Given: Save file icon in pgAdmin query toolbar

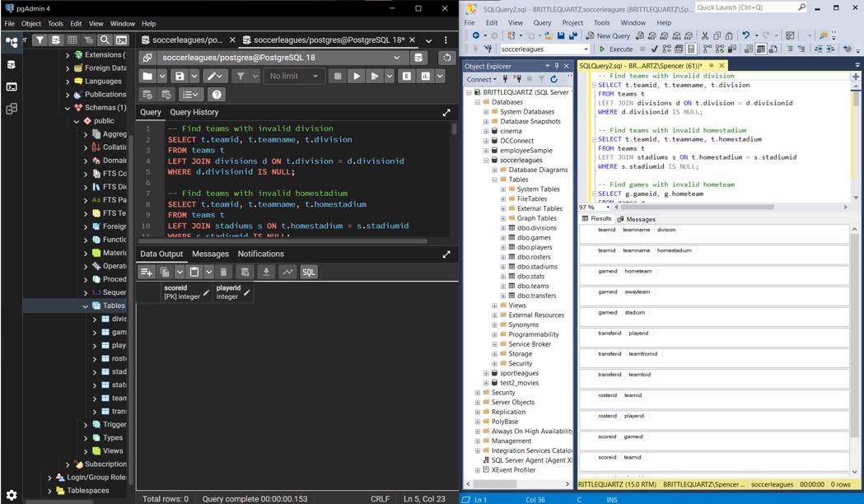Looking at the screenshot, I should coord(180,76).
